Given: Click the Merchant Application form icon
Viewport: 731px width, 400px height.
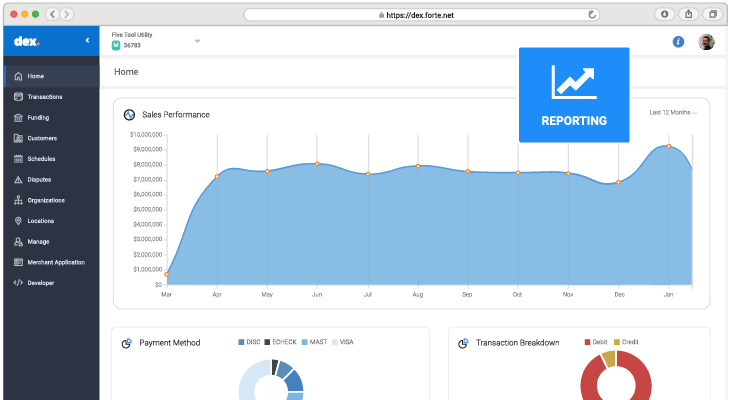Looking at the screenshot, I should (x=18, y=262).
